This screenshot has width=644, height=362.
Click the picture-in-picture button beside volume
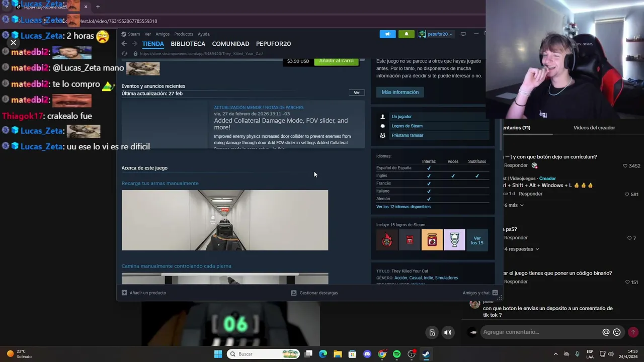pos(432,332)
